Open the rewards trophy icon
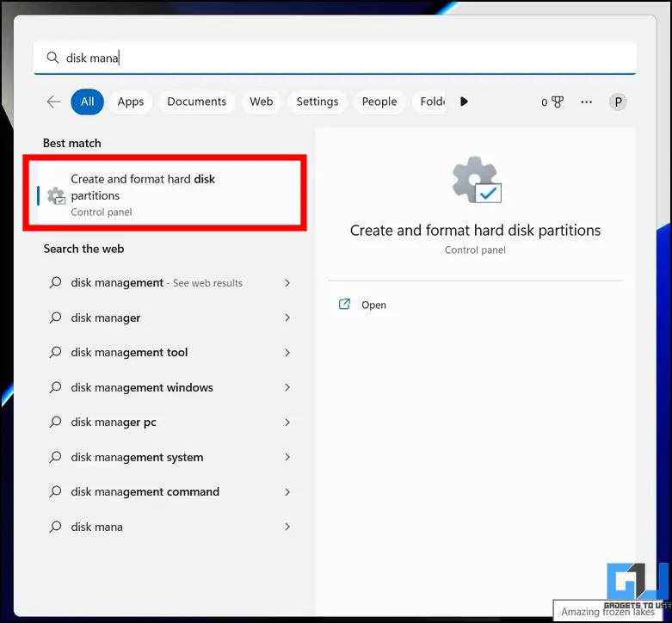 (x=557, y=102)
